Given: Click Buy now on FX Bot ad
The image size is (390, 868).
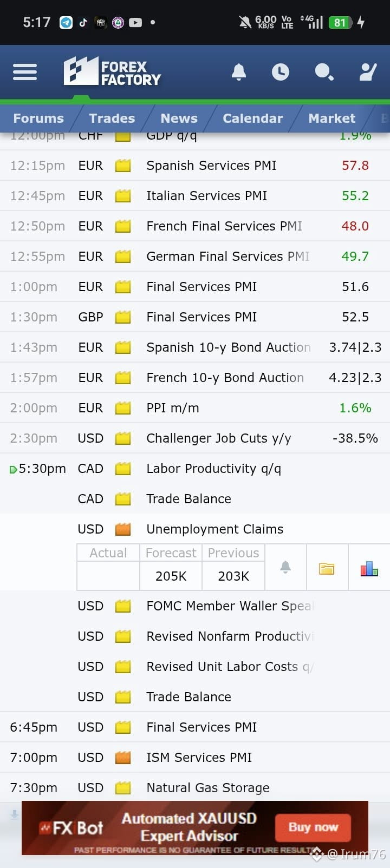Looking at the screenshot, I should pos(313,827).
